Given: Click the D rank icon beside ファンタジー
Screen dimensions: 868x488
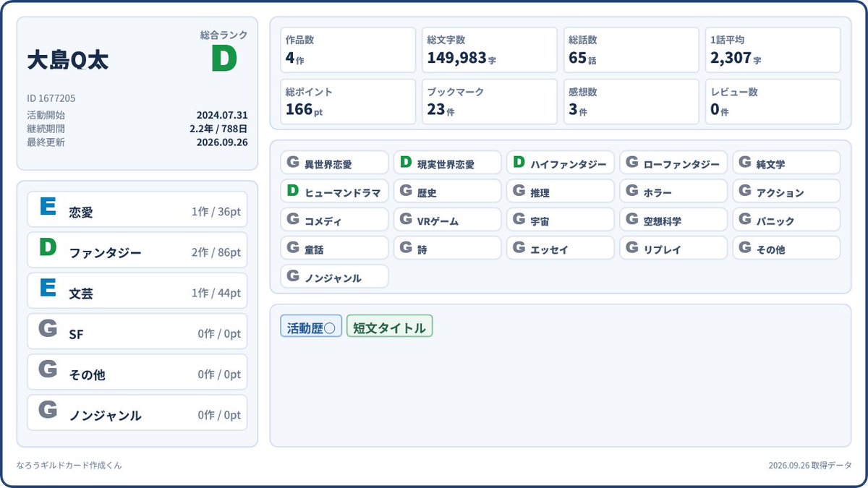Looking at the screenshot, I should 48,247.
